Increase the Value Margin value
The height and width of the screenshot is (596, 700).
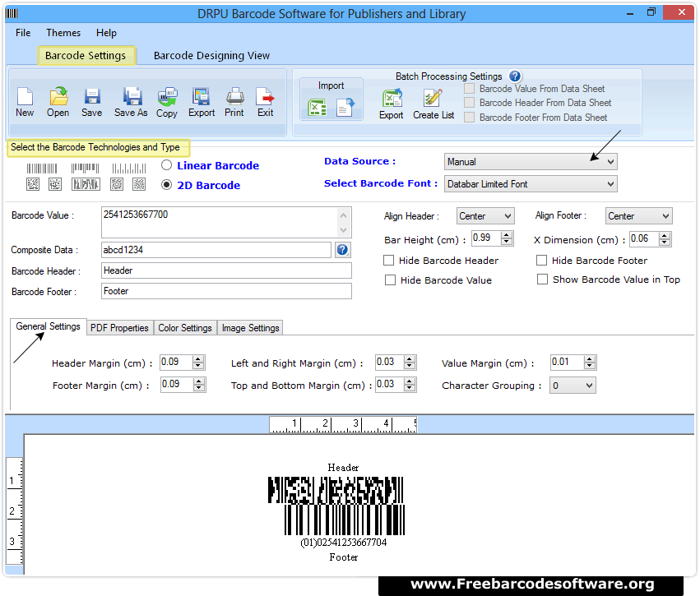click(x=589, y=358)
